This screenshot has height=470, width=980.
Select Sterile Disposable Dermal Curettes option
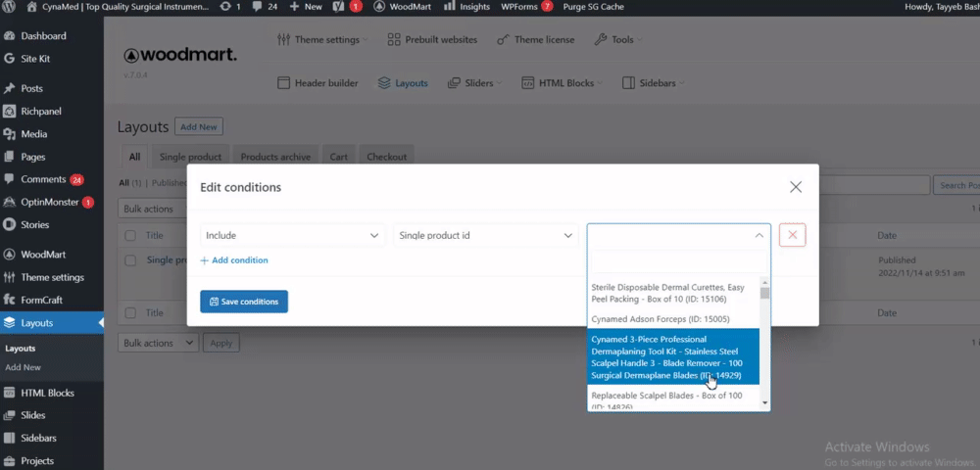pos(674,294)
